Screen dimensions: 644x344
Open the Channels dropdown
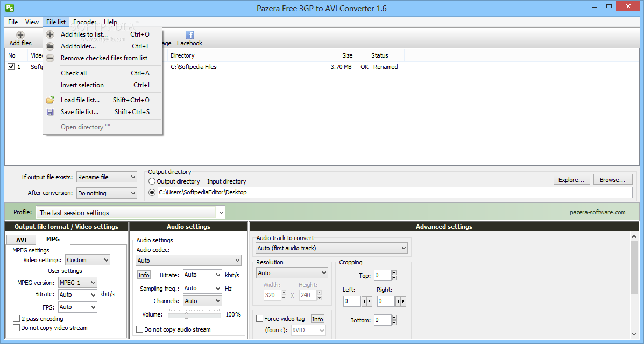click(202, 301)
